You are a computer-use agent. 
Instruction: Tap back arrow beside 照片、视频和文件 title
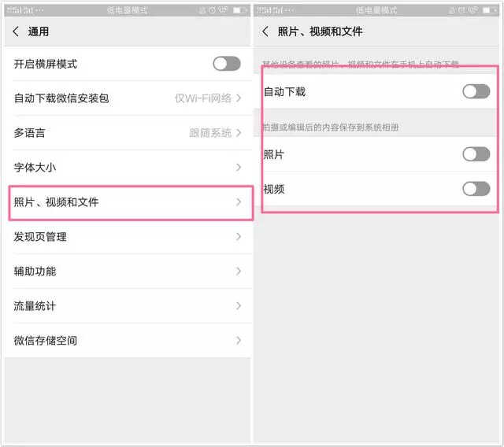pos(265,31)
